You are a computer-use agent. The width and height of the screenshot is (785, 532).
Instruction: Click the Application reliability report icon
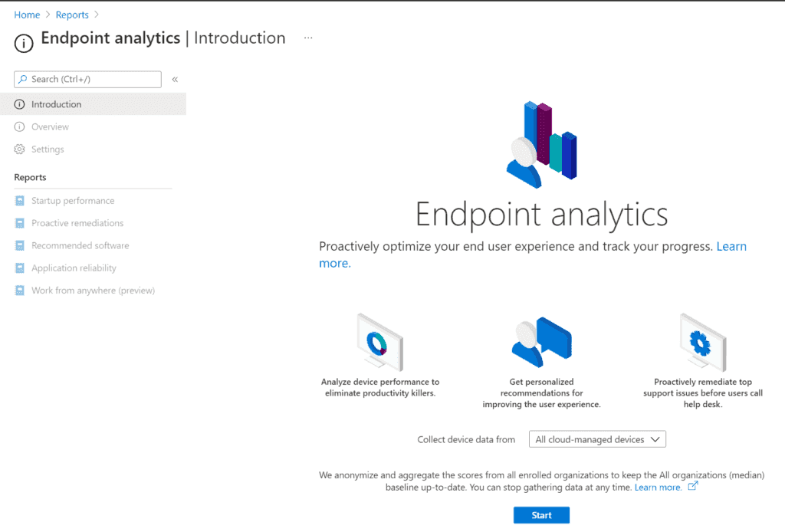pos(19,268)
